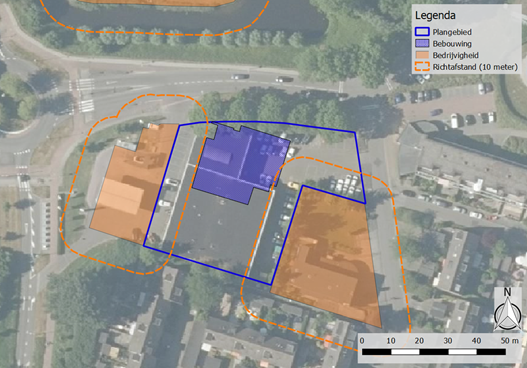Viewport: 527px width, 368px height.
Task: Click the southeastern orange business polygon
Action: (326, 256)
